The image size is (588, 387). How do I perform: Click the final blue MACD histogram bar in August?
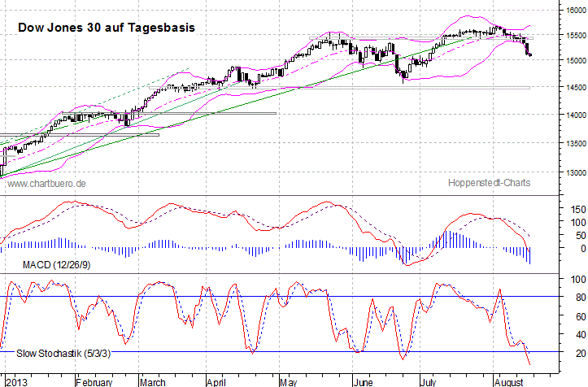(530, 255)
